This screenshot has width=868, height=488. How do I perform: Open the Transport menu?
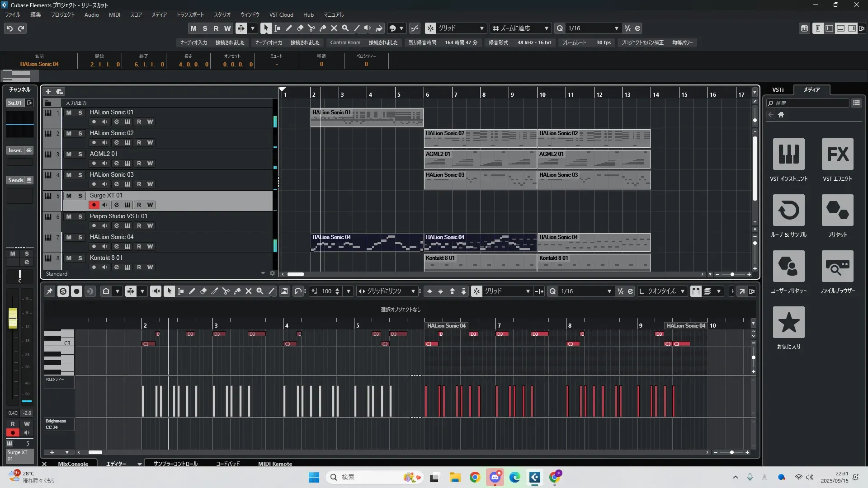point(190,15)
